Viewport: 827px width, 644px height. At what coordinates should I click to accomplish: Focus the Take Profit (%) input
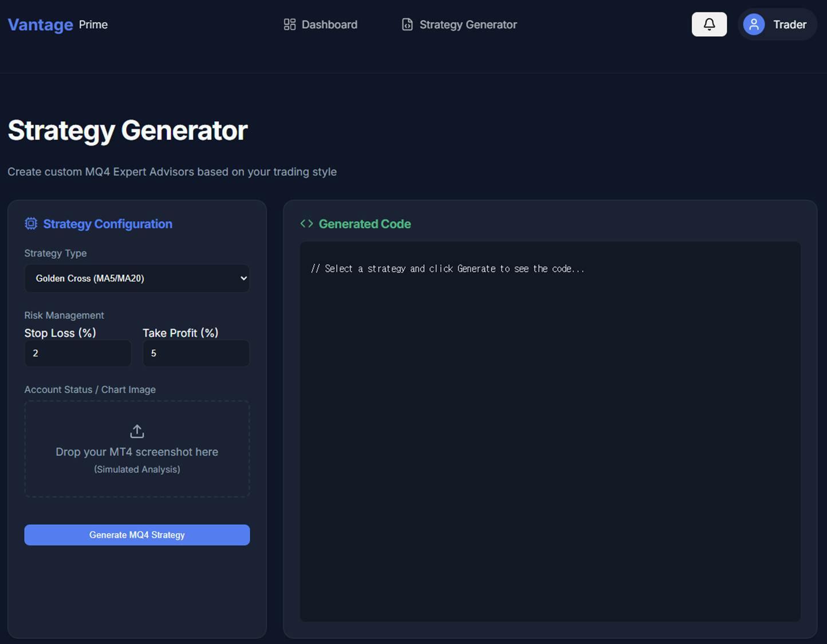click(196, 353)
